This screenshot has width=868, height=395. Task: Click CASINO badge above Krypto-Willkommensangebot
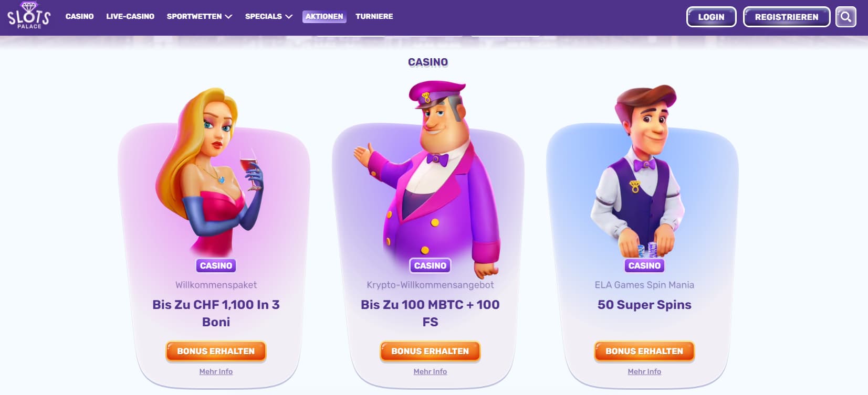430,265
